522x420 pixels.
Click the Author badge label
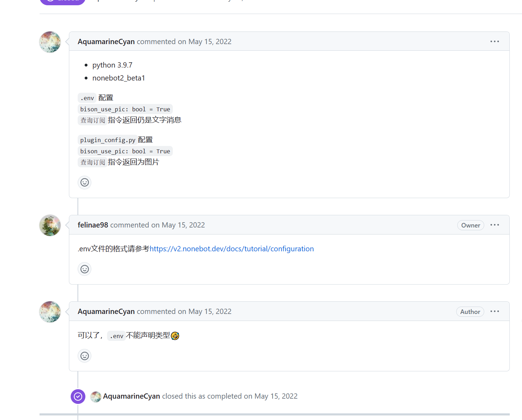tap(470, 312)
